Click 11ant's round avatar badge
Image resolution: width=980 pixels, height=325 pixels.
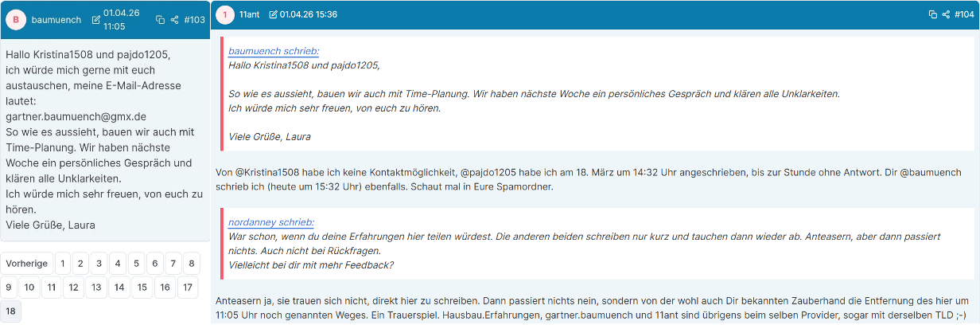[225, 14]
